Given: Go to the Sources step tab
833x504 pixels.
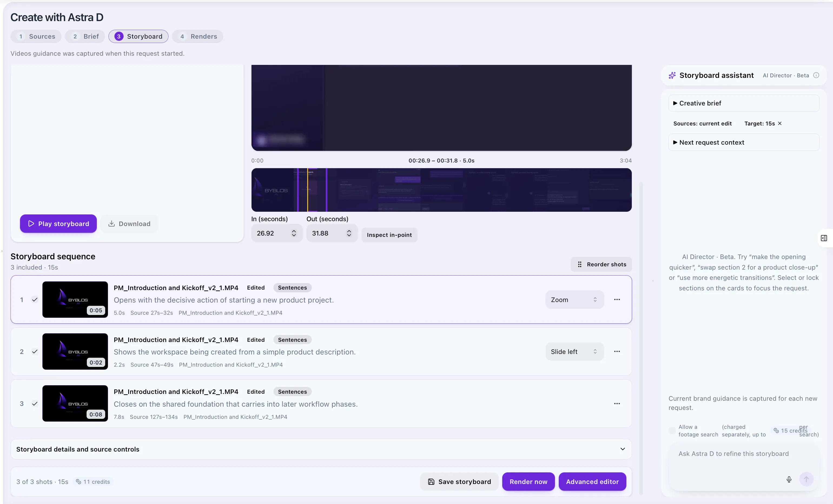Looking at the screenshot, I should pyautogui.click(x=36, y=37).
